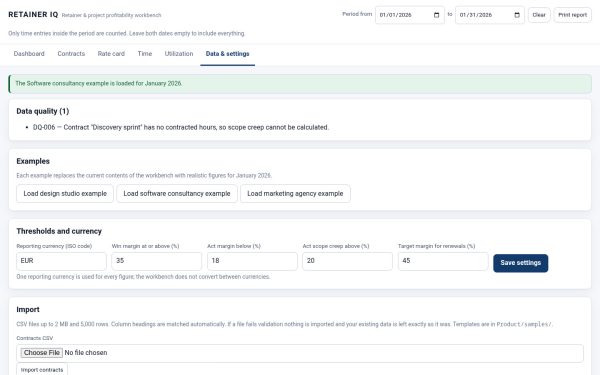Open calendar picker in Period from date
This screenshot has width=600, height=375.
point(436,15)
